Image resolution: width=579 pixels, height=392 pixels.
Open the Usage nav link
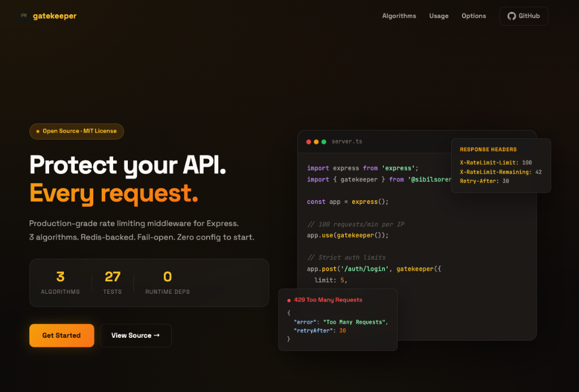[x=439, y=16]
